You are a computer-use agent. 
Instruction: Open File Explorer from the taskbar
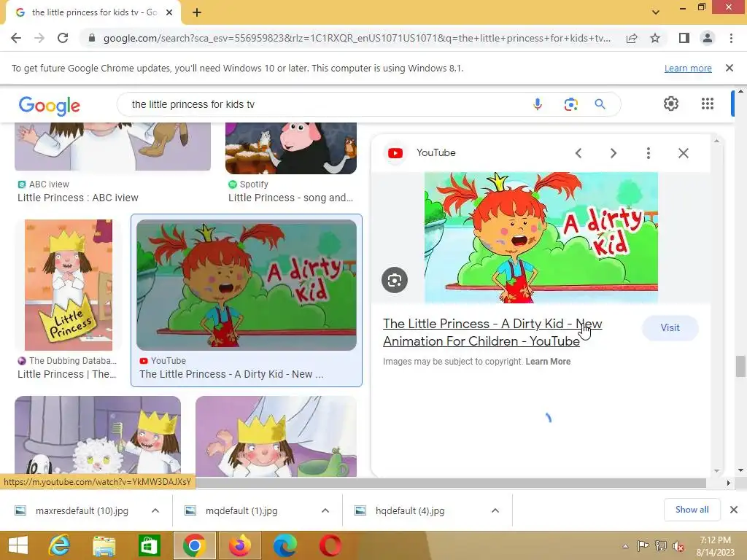104,545
